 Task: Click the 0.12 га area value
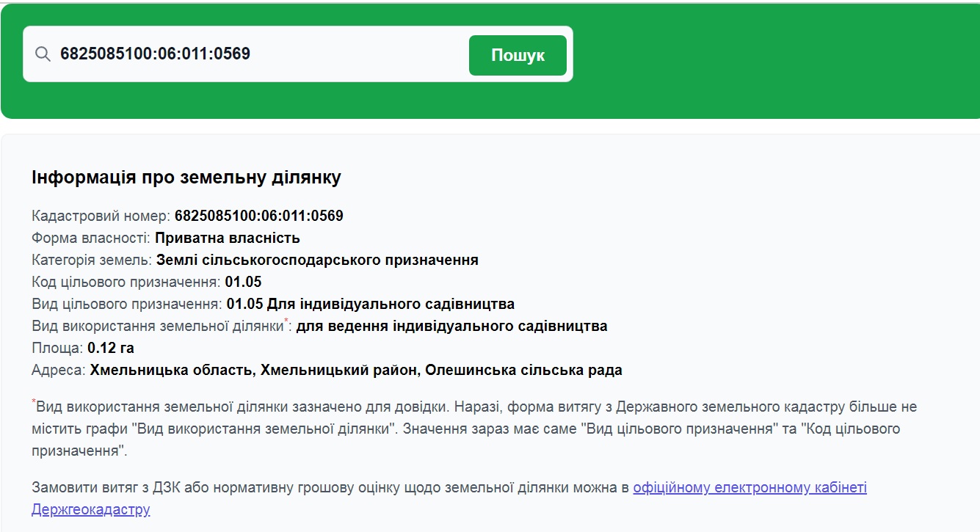pos(111,348)
